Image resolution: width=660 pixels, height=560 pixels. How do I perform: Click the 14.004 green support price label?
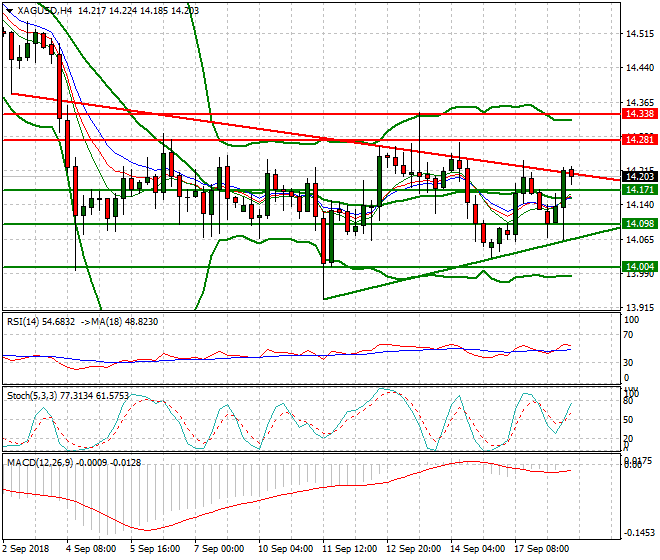coord(639,267)
